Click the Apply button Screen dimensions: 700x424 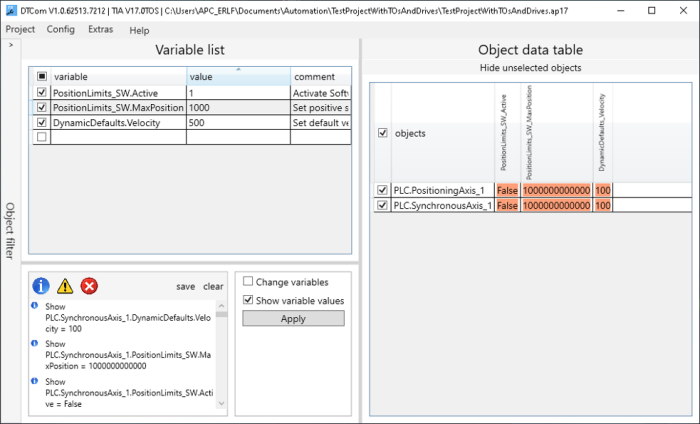tap(293, 318)
